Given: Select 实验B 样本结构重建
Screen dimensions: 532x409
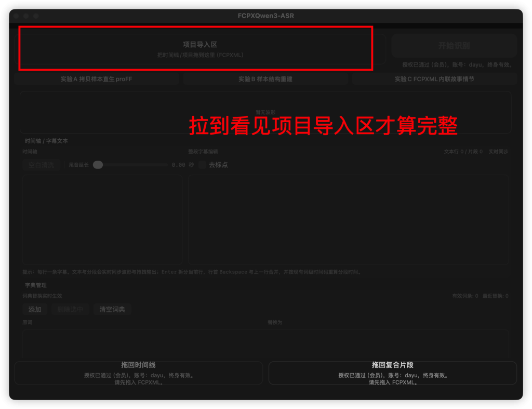Looking at the screenshot, I should tap(265, 79).
